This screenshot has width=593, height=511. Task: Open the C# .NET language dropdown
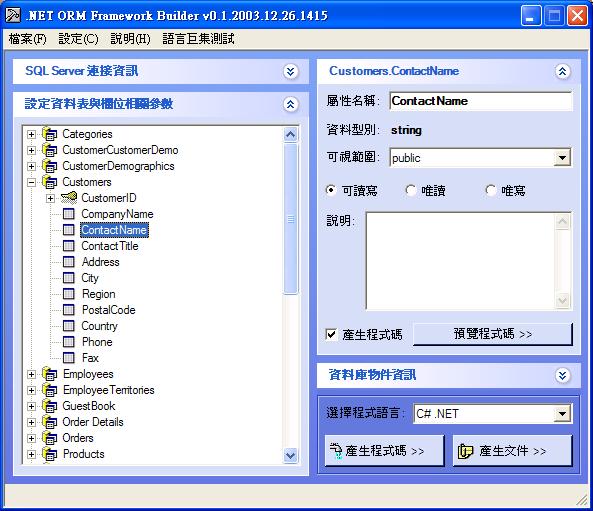[x=562, y=413]
